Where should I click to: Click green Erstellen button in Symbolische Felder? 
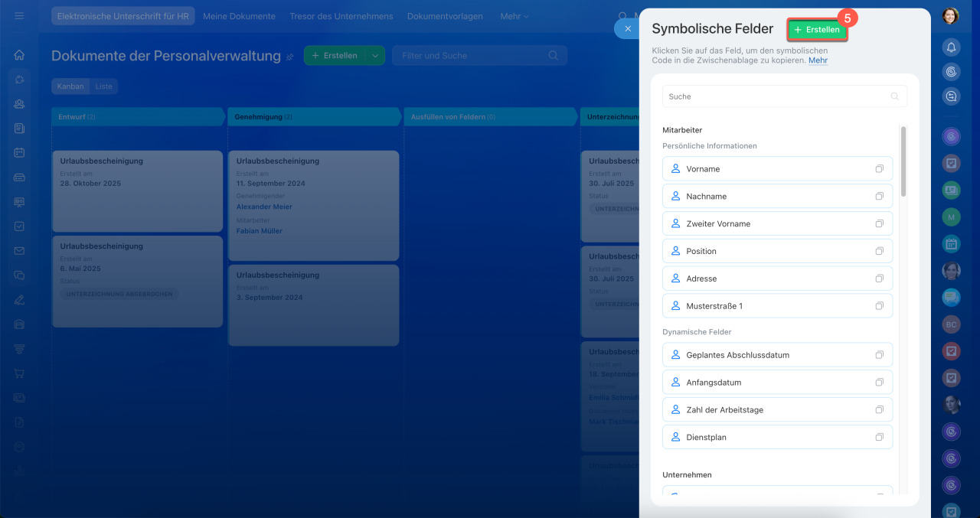tap(818, 30)
